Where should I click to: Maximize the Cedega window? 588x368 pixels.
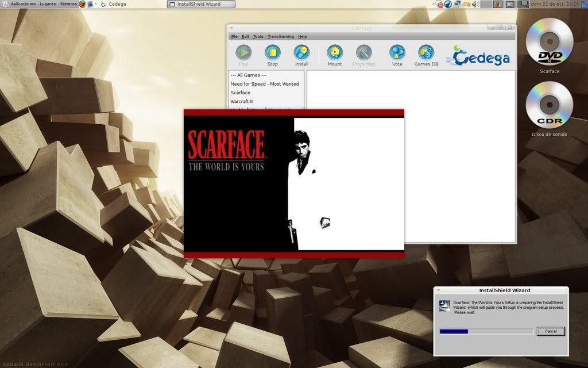(500, 28)
